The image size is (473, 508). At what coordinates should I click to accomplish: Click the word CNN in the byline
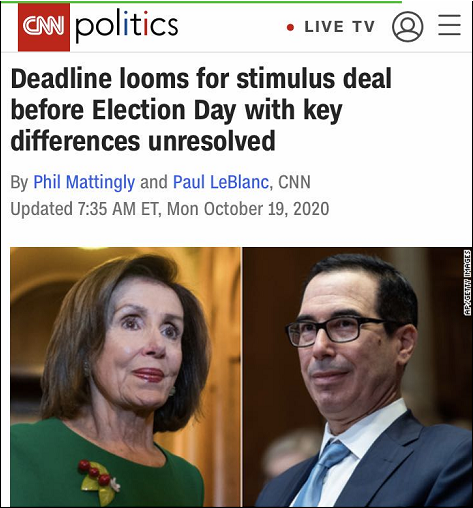tap(294, 182)
